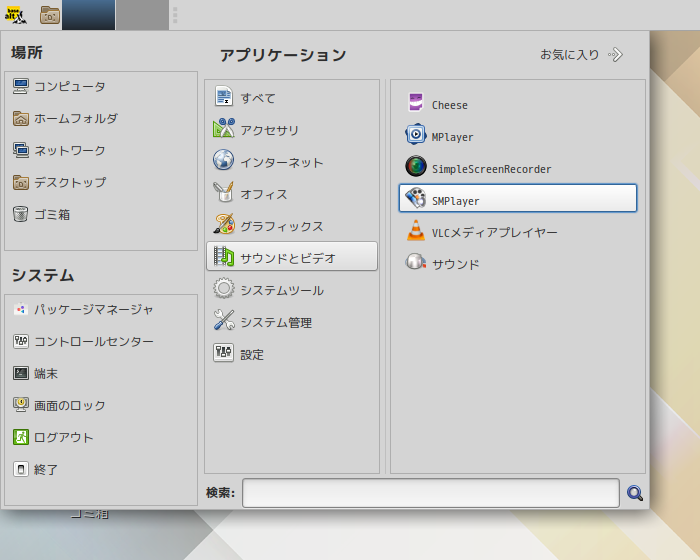Click the お気に入り arrow icon
The height and width of the screenshot is (560, 700).
click(x=615, y=54)
